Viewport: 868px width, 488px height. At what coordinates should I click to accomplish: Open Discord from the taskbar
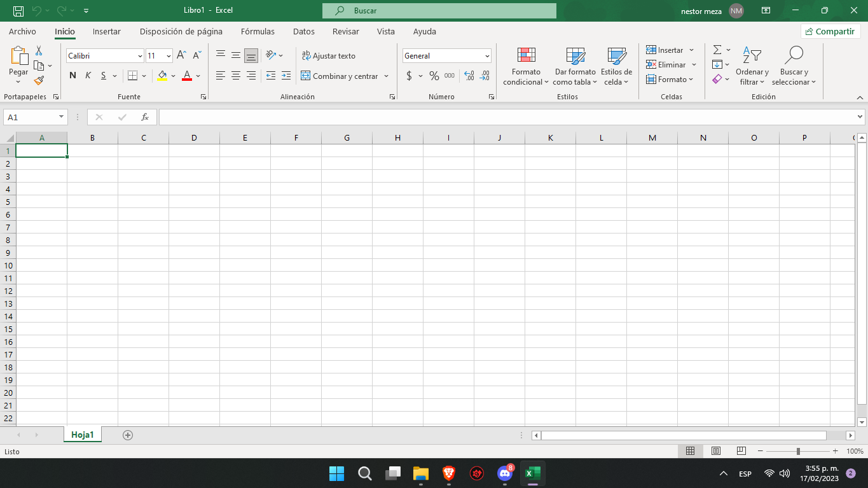[x=505, y=473]
